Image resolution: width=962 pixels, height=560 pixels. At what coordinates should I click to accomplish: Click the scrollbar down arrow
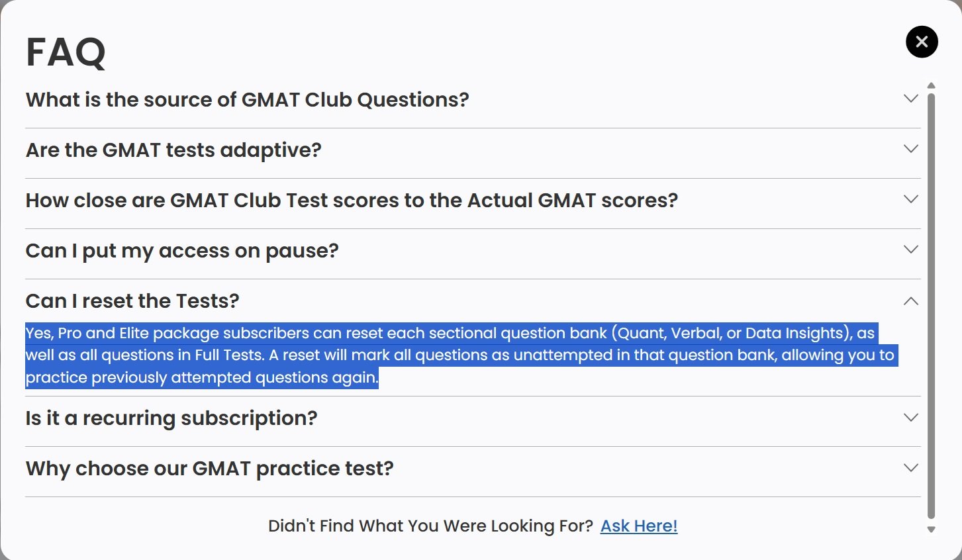(x=931, y=529)
